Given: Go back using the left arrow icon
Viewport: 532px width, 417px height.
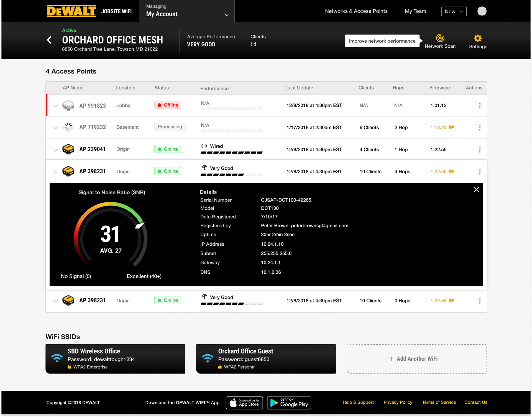Looking at the screenshot, I should click(x=49, y=40).
